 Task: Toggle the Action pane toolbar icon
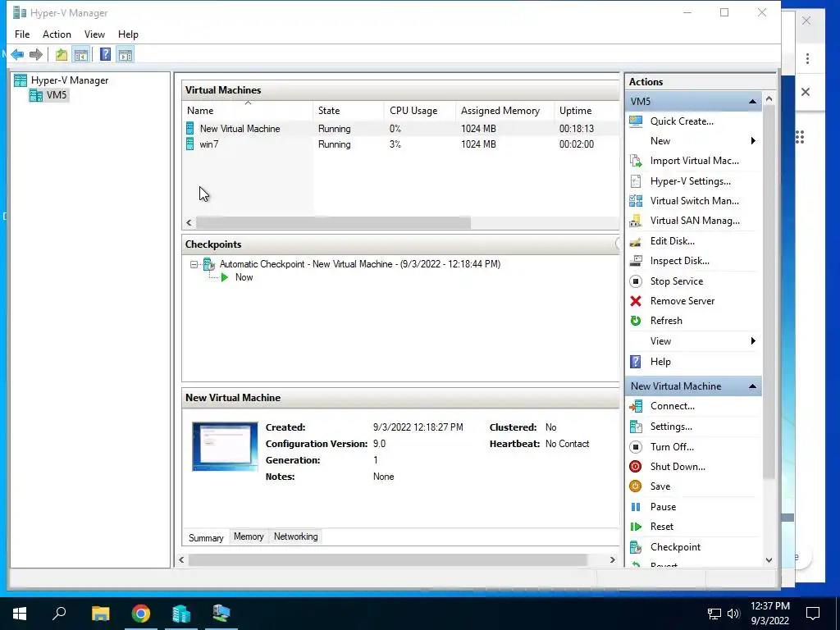click(x=126, y=54)
